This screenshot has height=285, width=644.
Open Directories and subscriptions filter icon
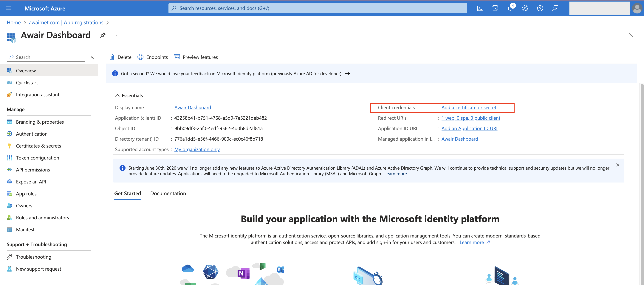pos(495,8)
